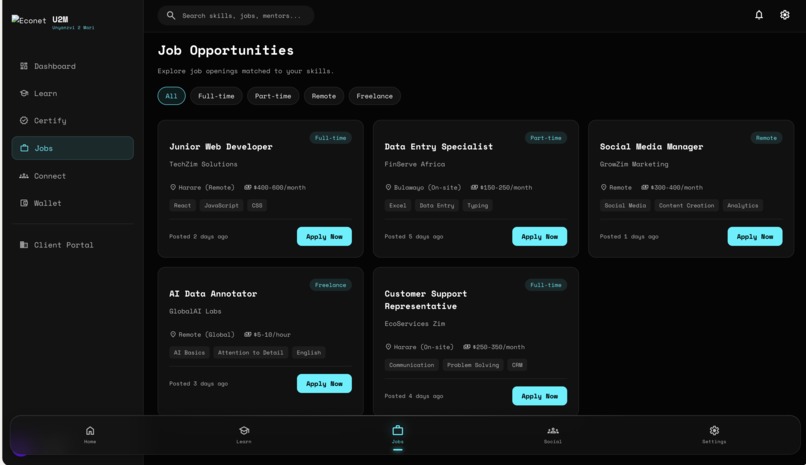The image size is (806, 465).
Task: Open Learn from sidebar menu
Action: pos(72,93)
